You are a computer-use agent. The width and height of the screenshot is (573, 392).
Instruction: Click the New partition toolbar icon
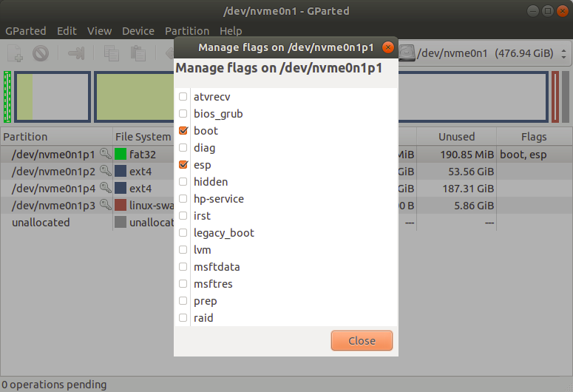(16, 53)
